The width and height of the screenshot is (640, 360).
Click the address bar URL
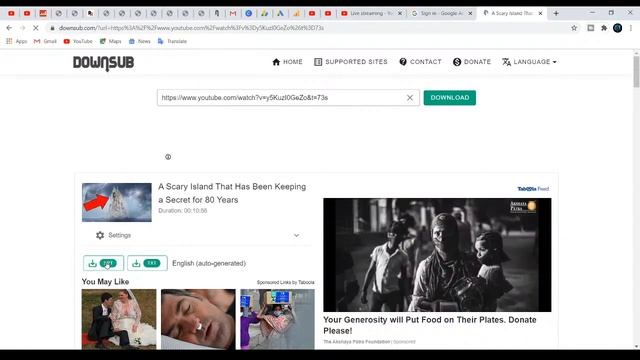click(x=191, y=28)
